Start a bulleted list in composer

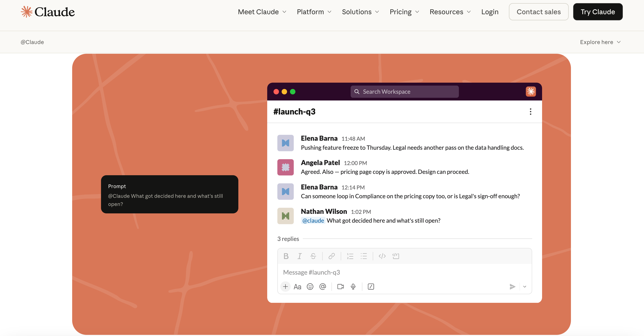(364, 256)
